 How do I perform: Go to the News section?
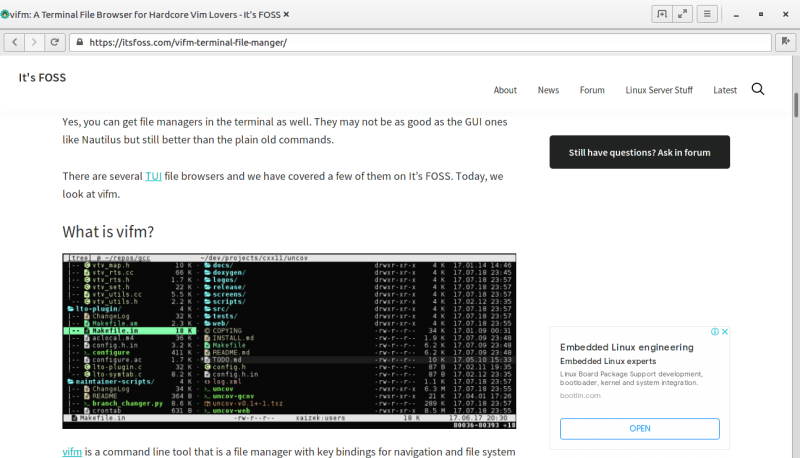tap(548, 90)
